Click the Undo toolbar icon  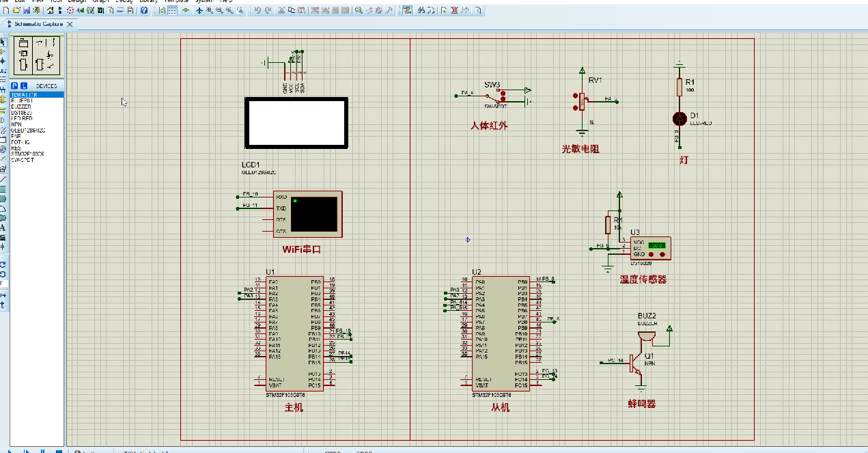[x=257, y=10]
